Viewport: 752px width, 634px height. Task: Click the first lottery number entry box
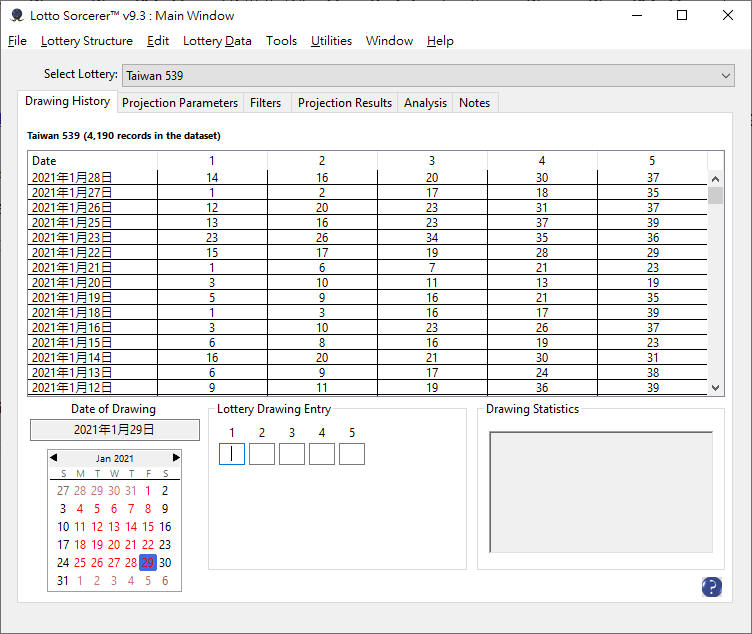[x=232, y=454]
